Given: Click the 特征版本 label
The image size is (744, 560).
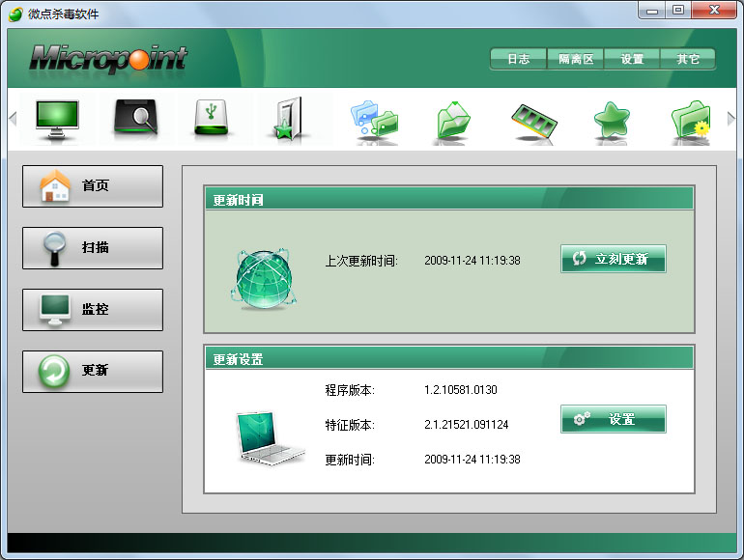Looking at the screenshot, I should pyautogui.click(x=350, y=425).
